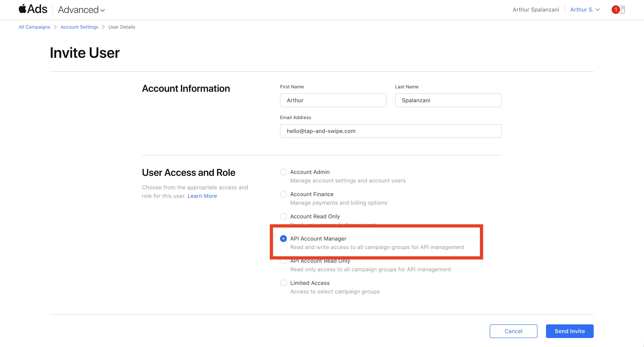
Task: Go to Account Settings breadcrumb
Action: click(79, 27)
